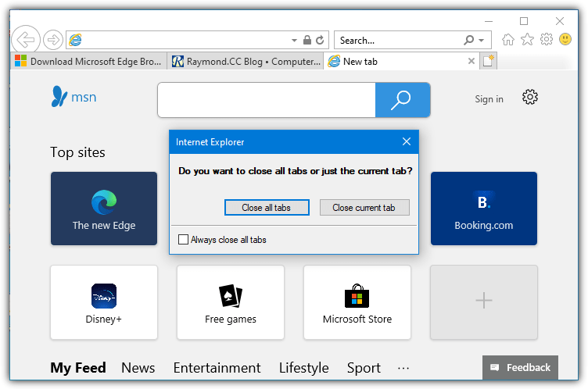The image size is (588, 389).
Task: Click the blue MSN search button
Action: 403,100
